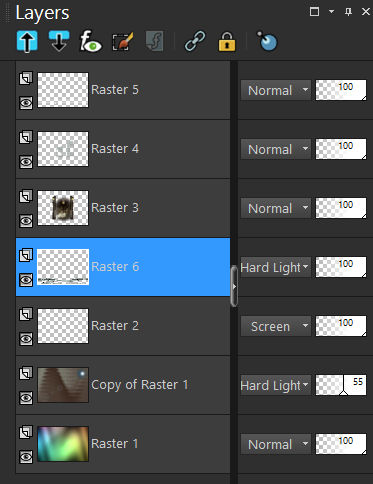
Task: Hide the Raster 5 layer via eye icon
Action: click(x=26, y=103)
